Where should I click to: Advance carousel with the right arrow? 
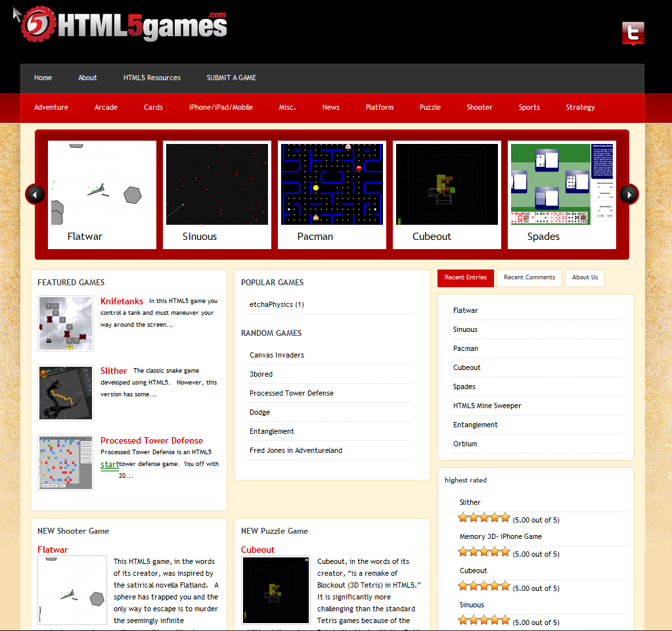click(x=629, y=195)
